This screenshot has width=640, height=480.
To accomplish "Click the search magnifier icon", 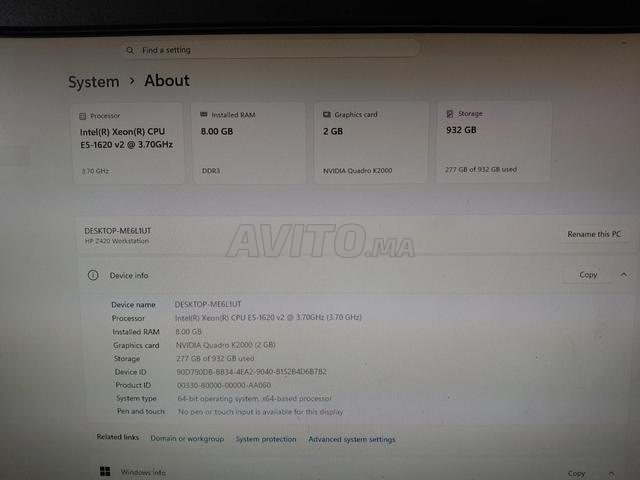I will (130, 50).
